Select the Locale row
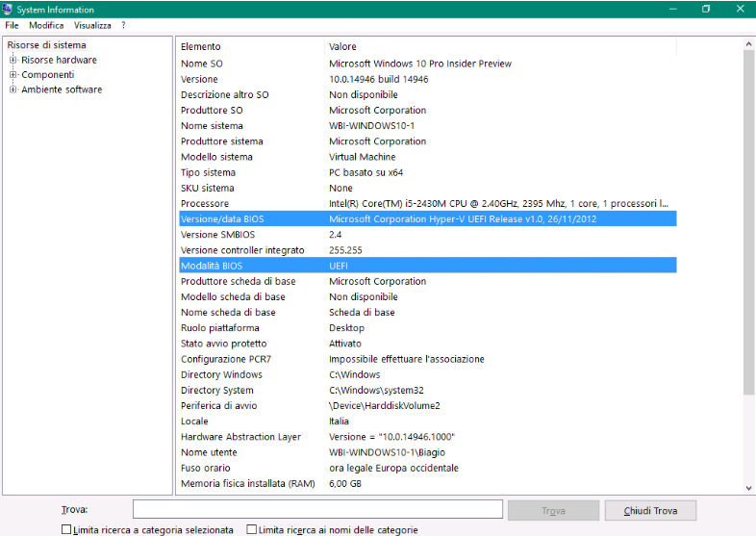The image size is (756, 536). click(x=428, y=421)
